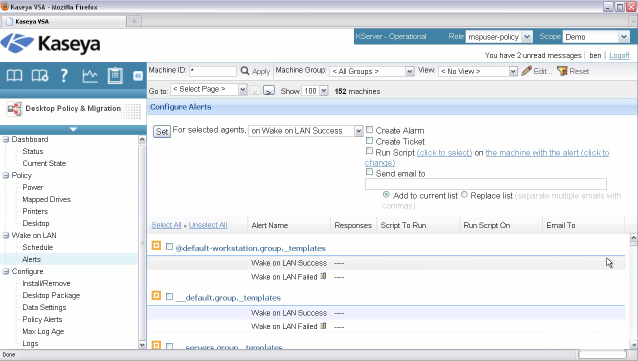
Task: Toggle orange icon beside @default-workstation.group._templates
Action: 156,245
